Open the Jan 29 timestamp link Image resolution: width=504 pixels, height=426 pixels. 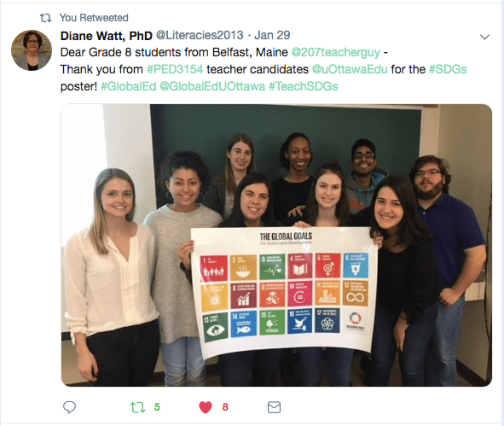coord(272,35)
